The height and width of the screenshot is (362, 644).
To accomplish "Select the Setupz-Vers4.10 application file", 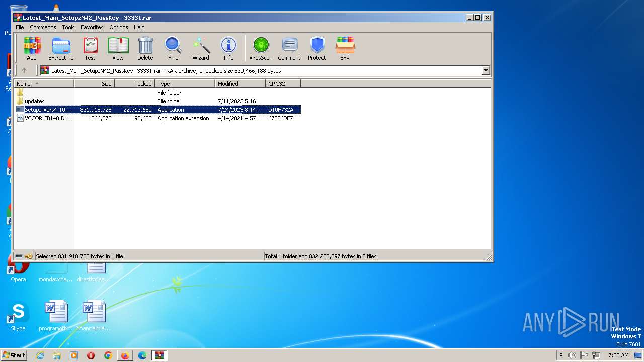I will (157, 110).
